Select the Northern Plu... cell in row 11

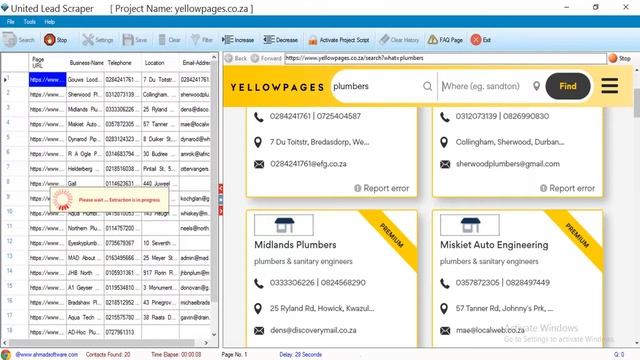click(85, 228)
